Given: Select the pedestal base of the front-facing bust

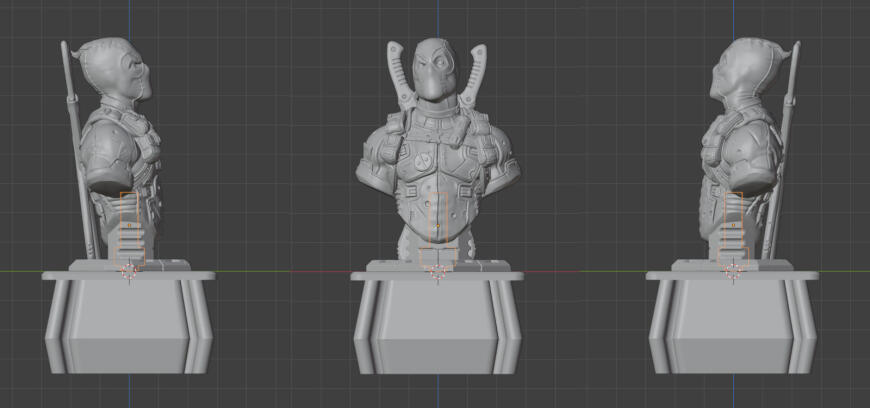Looking at the screenshot, I should [x=437, y=322].
